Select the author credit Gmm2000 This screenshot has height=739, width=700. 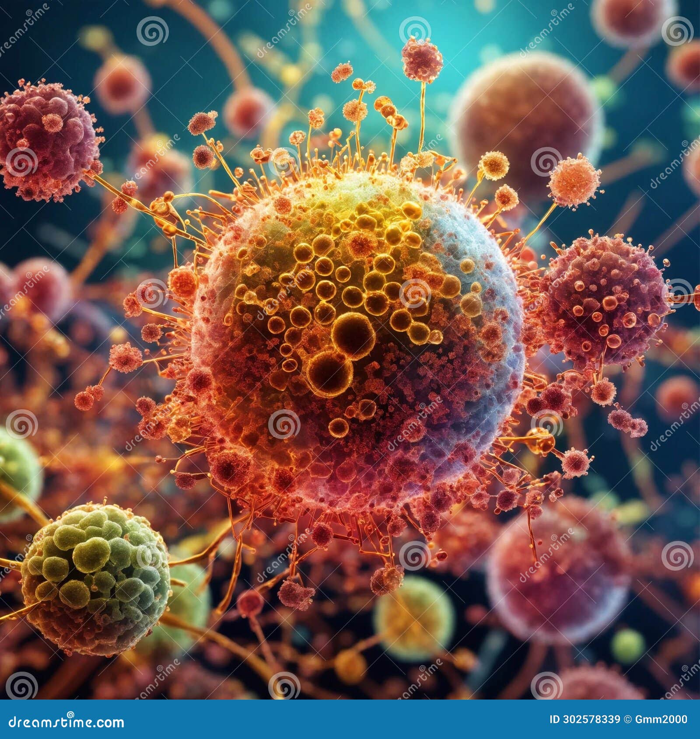661,719
